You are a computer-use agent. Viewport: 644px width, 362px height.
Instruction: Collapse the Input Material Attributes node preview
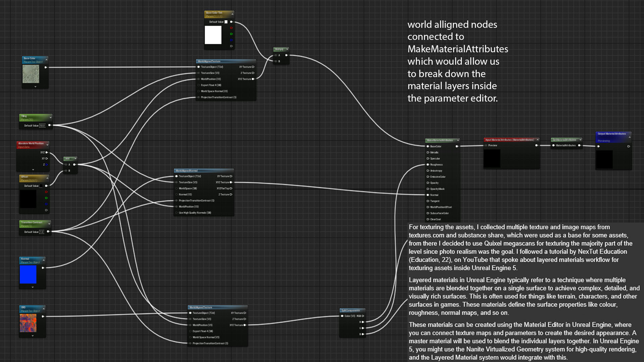pos(537,140)
